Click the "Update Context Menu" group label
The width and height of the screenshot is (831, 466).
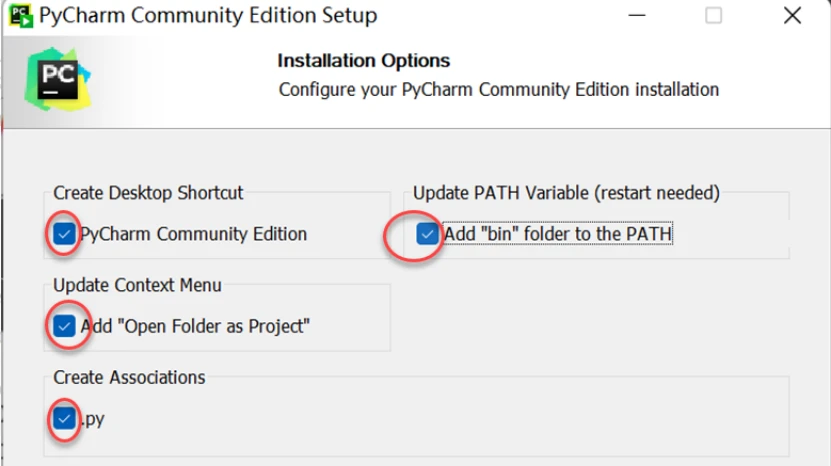(137, 285)
